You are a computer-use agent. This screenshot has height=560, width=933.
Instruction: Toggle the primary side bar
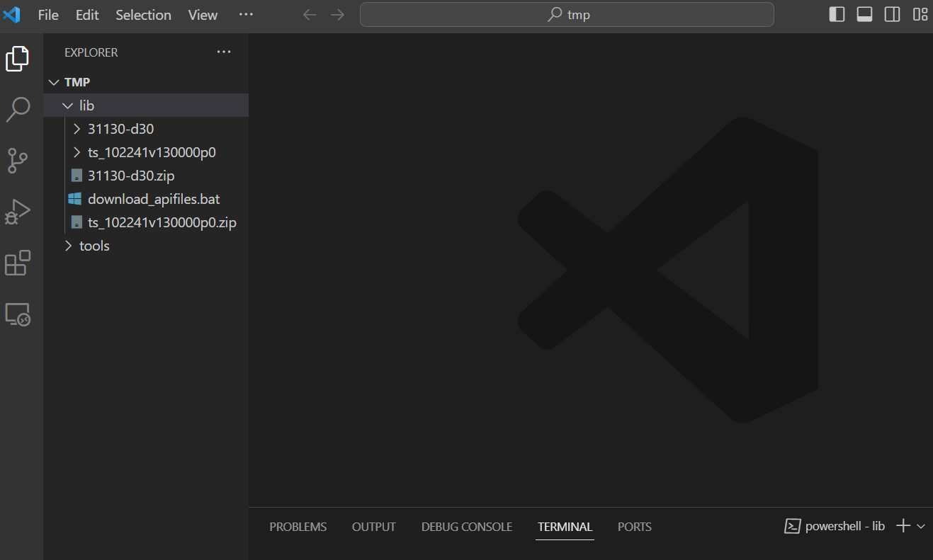click(x=837, y=14)
